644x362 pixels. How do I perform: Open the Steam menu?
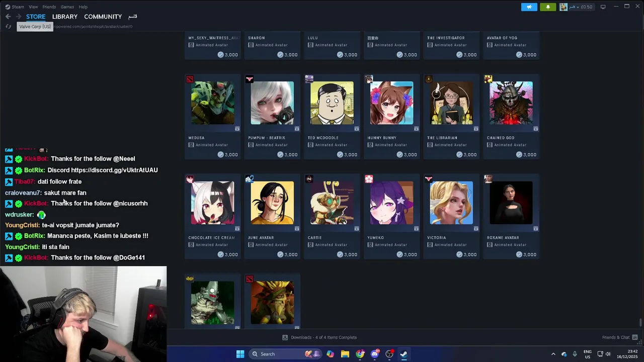pyautogui.click(x=18, y=7)
